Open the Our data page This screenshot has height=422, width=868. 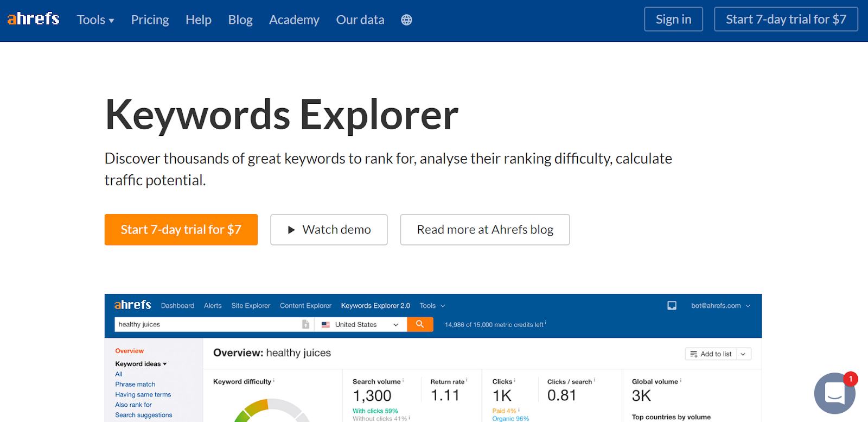pos(360,20)
